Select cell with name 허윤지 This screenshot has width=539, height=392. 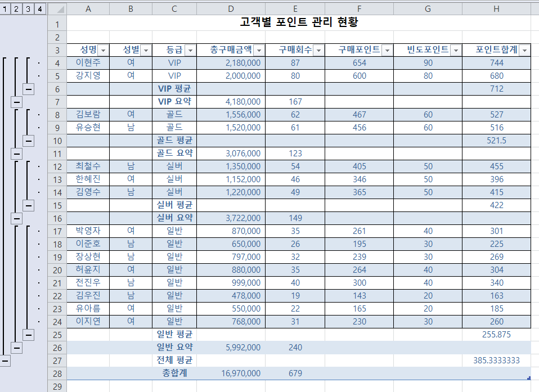point(88,270)
